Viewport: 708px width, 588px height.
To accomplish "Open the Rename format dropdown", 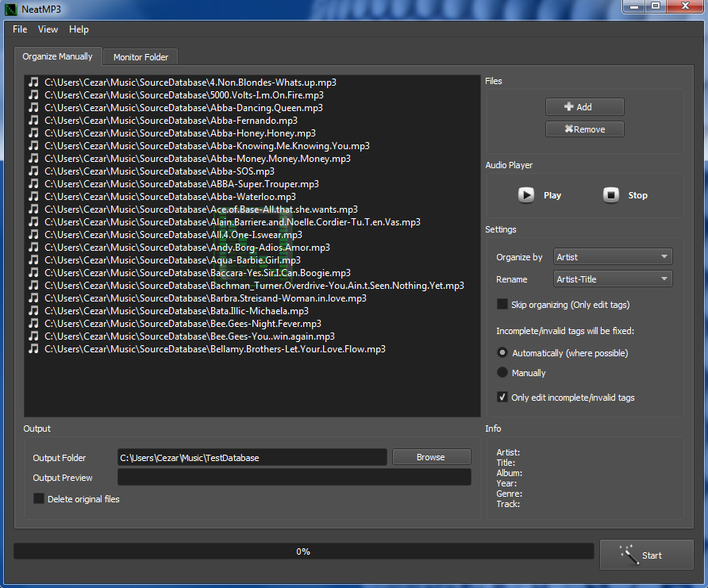I will [x=613, y=279].
